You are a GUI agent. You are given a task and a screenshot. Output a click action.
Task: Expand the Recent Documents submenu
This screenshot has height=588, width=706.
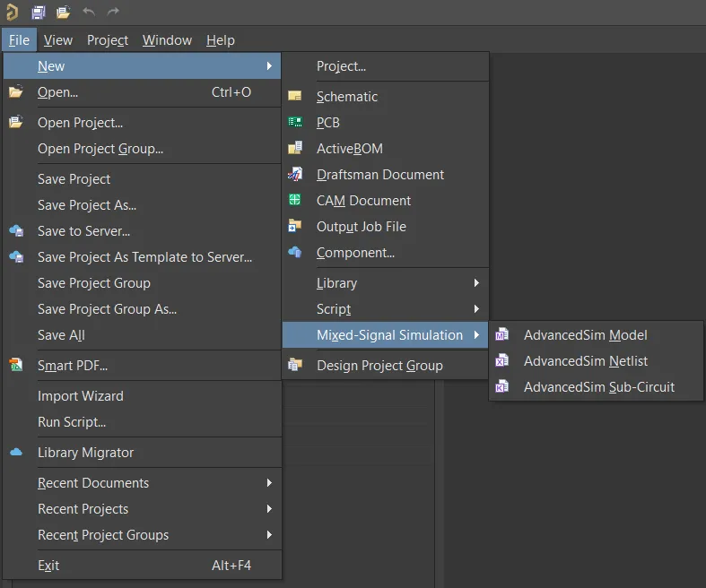point(269,483)
